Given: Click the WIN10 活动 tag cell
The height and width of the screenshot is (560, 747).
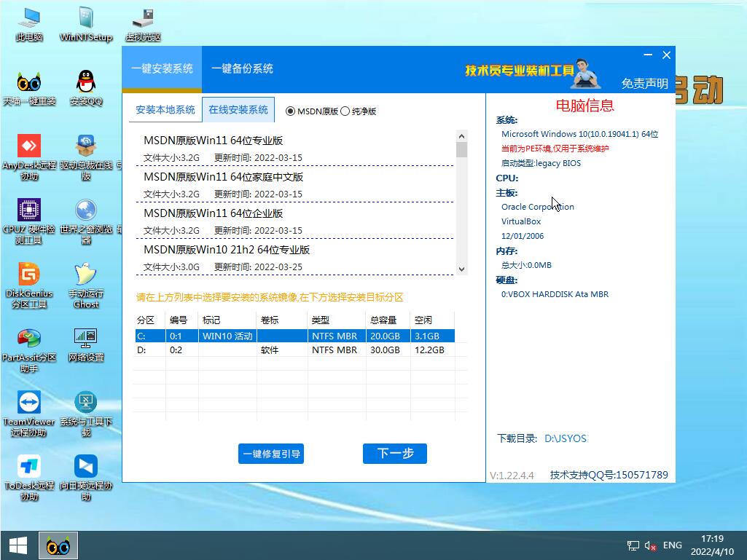Looking at the screenshot, I should 227,336.
